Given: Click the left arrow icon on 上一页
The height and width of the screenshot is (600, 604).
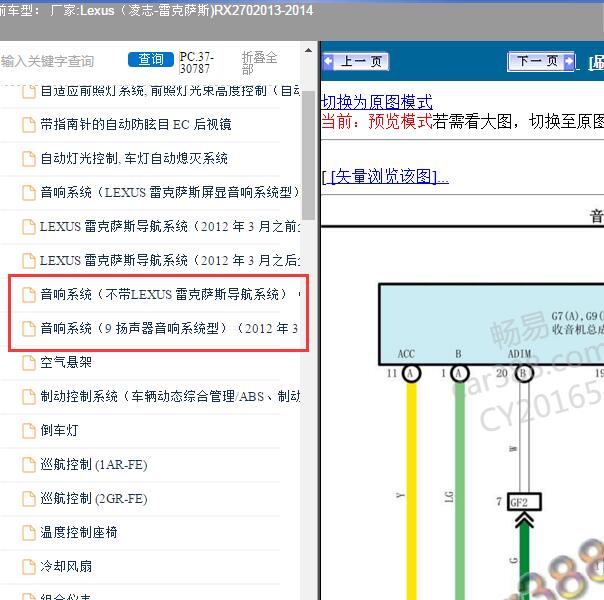Looking at the screenshot, I should pos(329,61).
